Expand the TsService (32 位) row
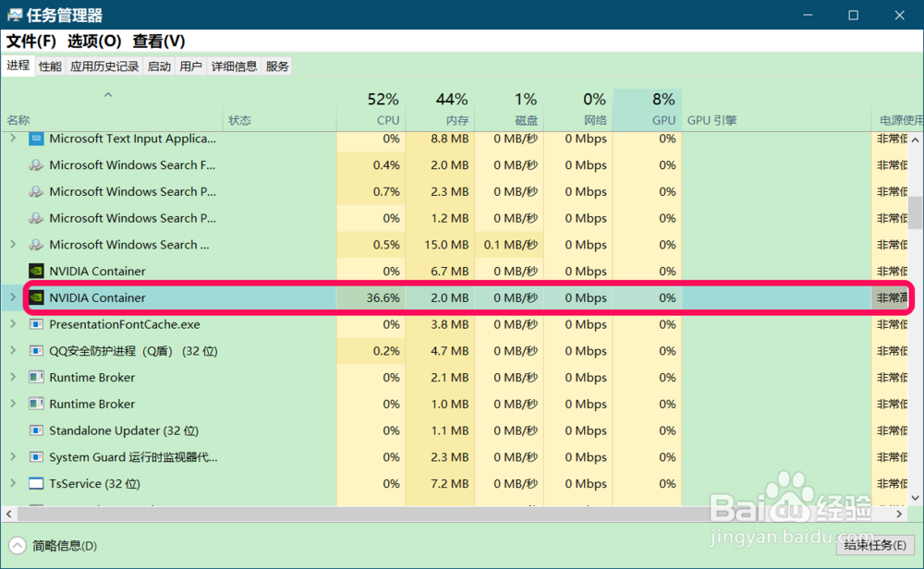 pyautogui.click(x=13, y=482)
